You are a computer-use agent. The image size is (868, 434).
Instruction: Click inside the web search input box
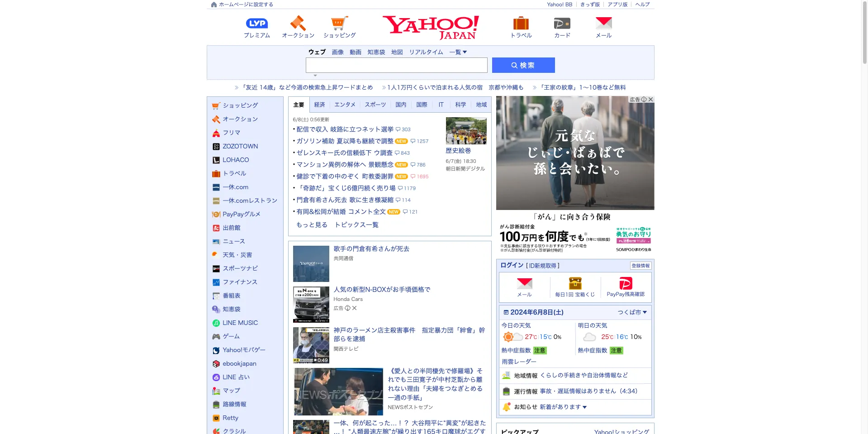[396, 65]
